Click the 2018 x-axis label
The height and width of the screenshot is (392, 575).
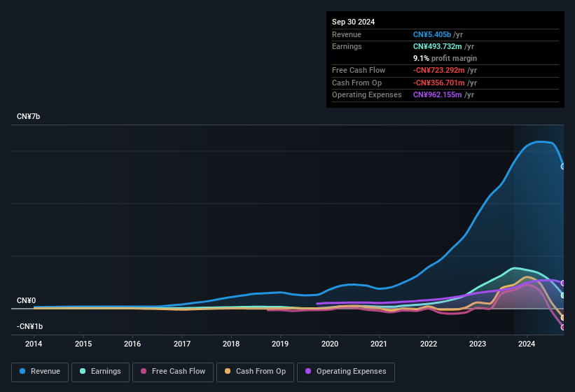[231, 344]
